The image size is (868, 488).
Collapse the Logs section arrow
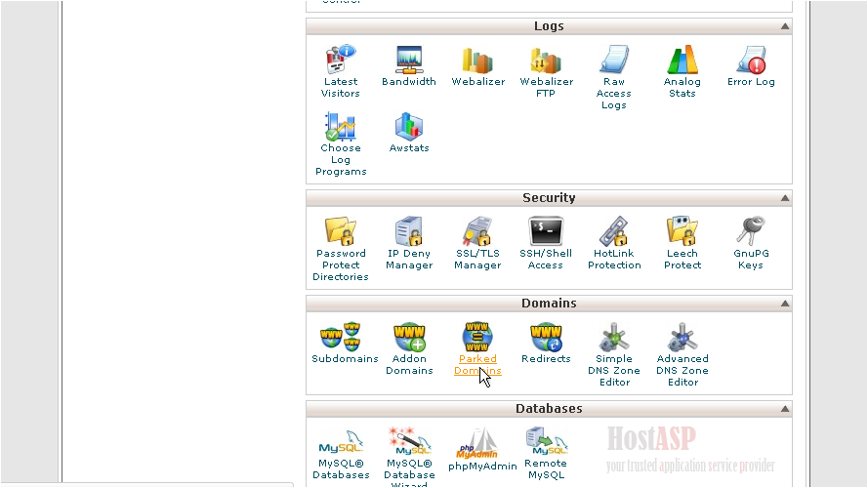pyautogui.click(x=784, y=27)
